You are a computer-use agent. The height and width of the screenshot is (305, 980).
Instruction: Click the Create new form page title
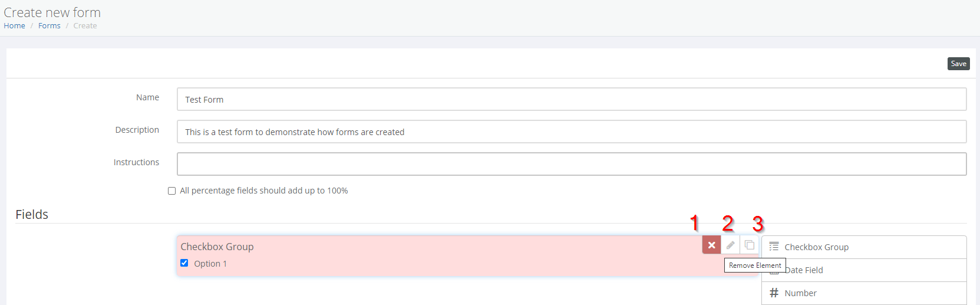click(x=52, y=12)
